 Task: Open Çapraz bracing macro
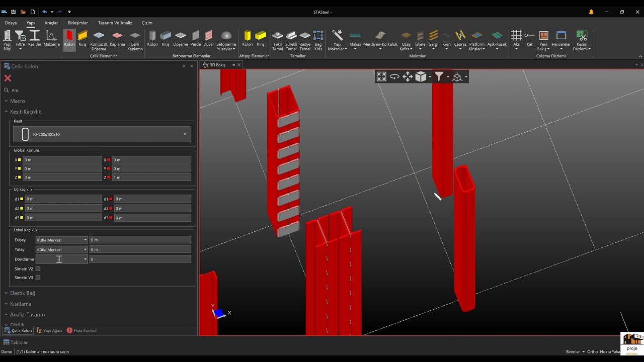pos(460,40)
